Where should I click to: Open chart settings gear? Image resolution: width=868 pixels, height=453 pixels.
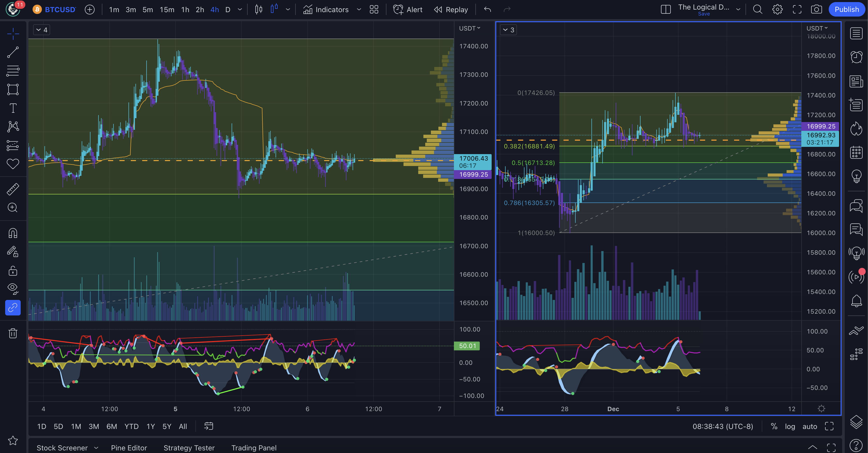777,9
